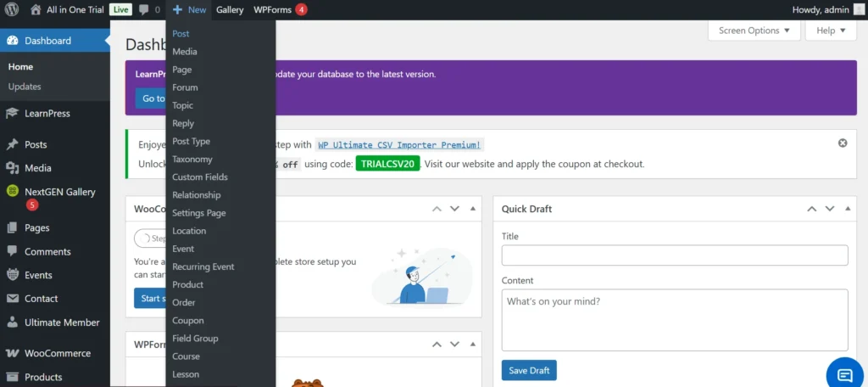Image resolution: width=868 pixels, height=387 pixels.
Task: Click the Contact envelope icon
Action: pos(12,299)
